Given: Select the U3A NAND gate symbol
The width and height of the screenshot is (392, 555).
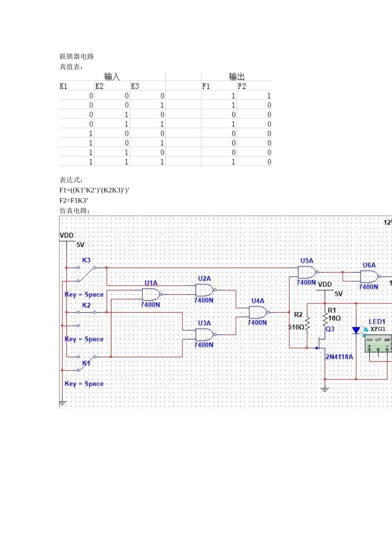Looking at the screenshot, I should [205, 334].
